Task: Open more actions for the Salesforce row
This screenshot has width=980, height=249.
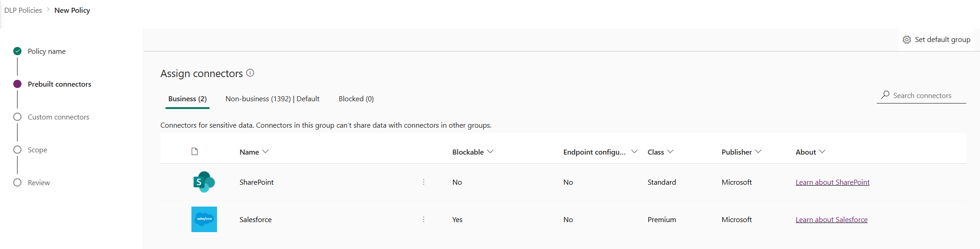Action: click(x=424, y=219)
